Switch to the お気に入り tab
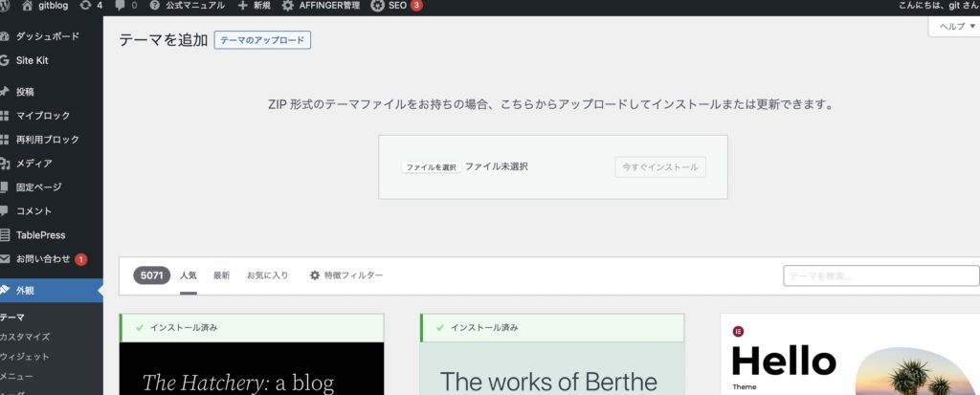The width and height of the screenshot is (980, 395). tap(267, 275)
